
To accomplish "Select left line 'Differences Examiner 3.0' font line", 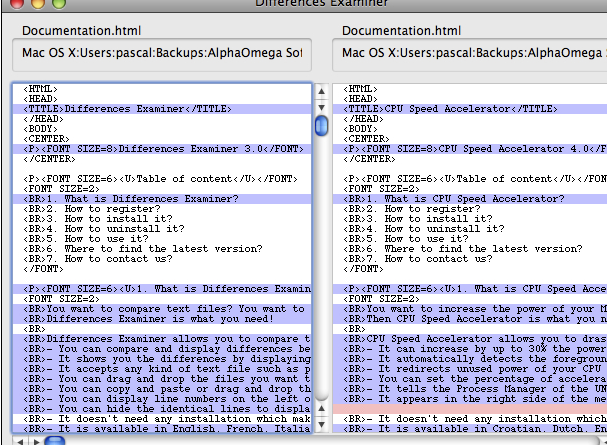I will point(162,149).
